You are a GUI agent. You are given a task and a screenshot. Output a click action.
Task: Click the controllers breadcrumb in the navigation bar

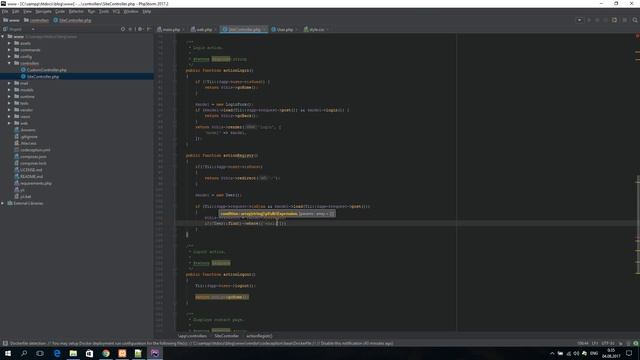[x=37, y=20]
